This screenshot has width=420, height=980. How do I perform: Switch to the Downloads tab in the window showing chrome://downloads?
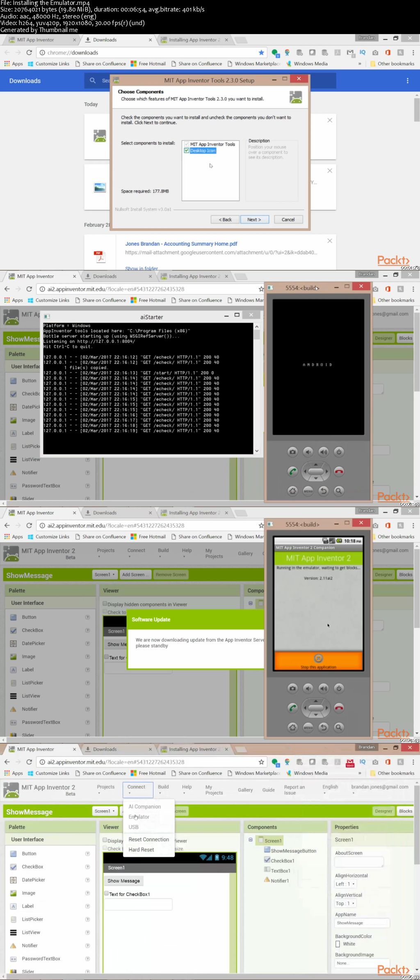point(117,40)
